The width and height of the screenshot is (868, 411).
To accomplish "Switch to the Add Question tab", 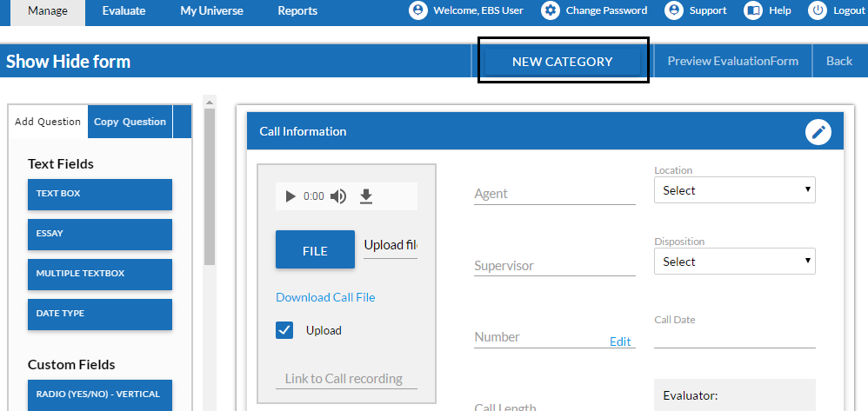I will coord(48,122).
